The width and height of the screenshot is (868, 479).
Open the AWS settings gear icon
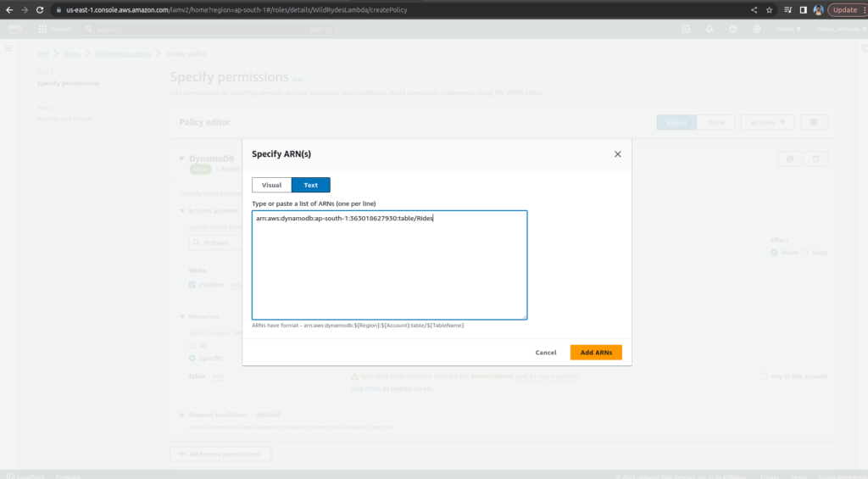pyautogui.click(x=757, y=29)
